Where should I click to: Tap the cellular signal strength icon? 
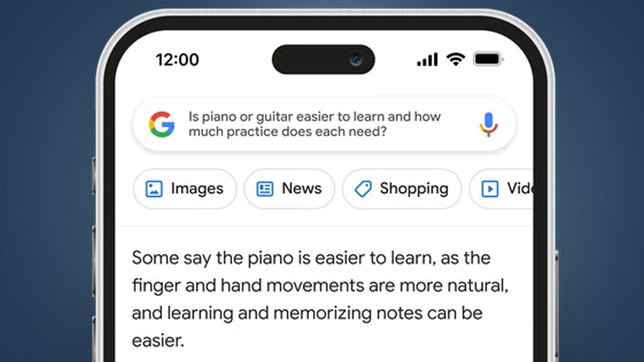click(x=426, y=60)
